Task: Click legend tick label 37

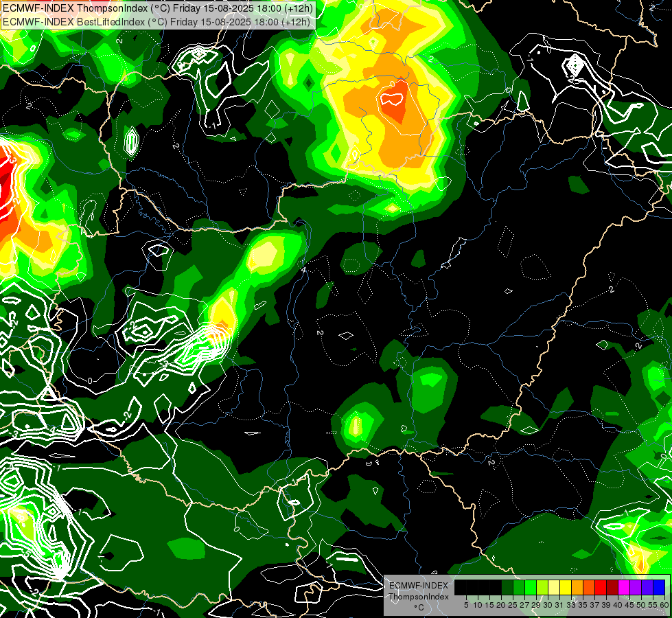Action: coord(594,605)
